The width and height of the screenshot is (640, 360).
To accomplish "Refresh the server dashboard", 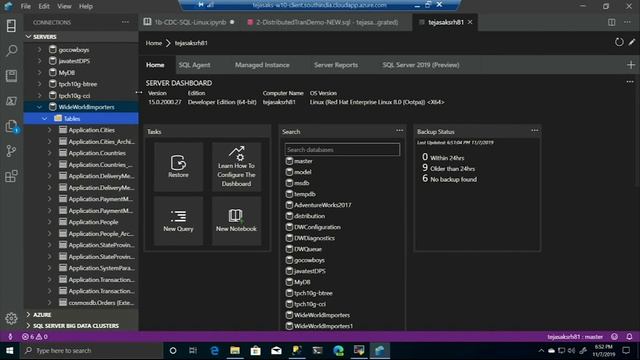I will click(619, 42).
